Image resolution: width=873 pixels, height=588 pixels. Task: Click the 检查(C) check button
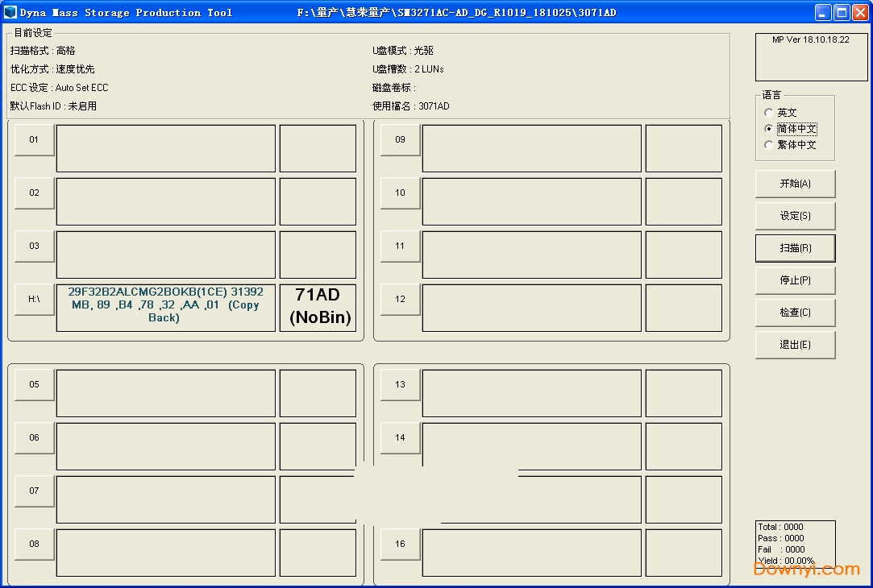click(x=795, y=313)
